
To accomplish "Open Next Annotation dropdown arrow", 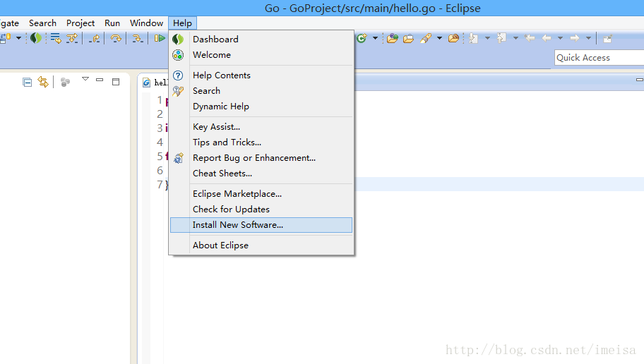I will (x=487, y=38).
